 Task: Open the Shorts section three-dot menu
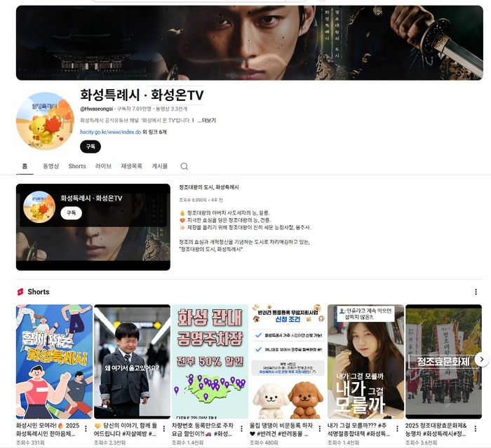[476, 292]
